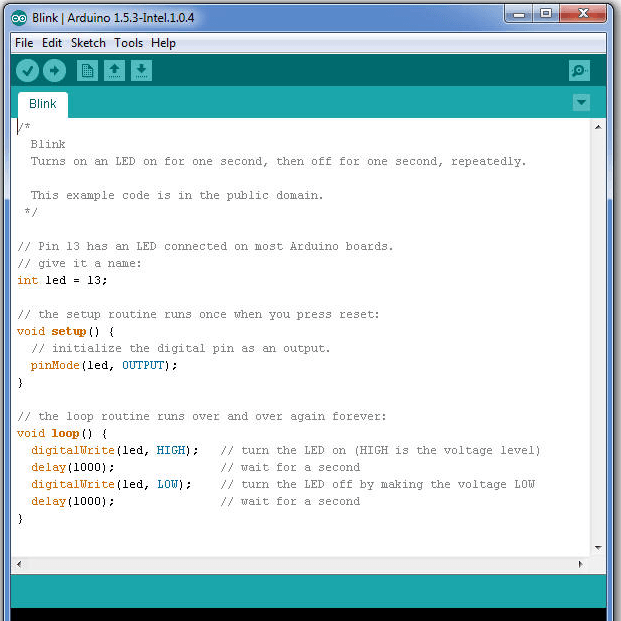The width and height of the screenshot is (621, 621).
Task: Click 'digitalWrite(led, HIGH);' code
Action: pos(114,450)
